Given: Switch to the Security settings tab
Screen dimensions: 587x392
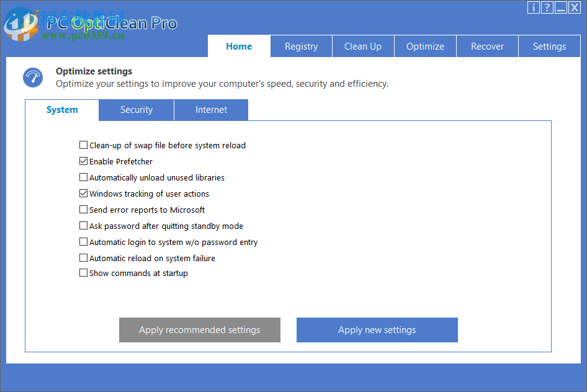Looking at the screenshot, I should pos(136,110).
